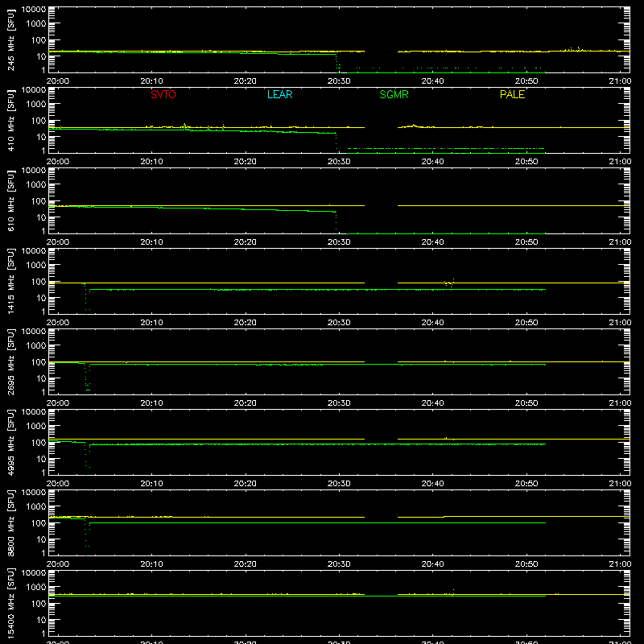Image resolution: width=644 pixels, height=644 pixels.
Task: Click the 100 tick label on 610 MHz axis
Action: coord(39,200)
